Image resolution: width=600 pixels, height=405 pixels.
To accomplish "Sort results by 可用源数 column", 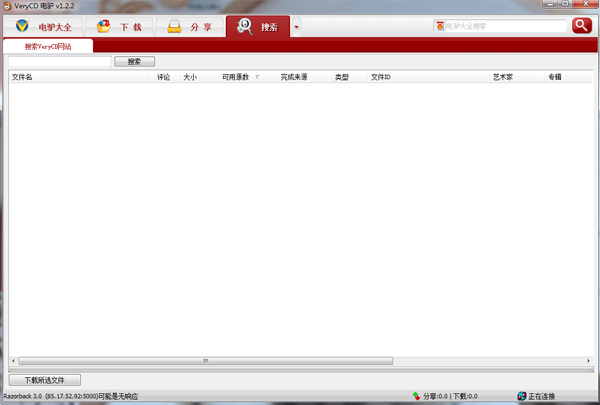I will pyautogui.click(x=236, y=77).
